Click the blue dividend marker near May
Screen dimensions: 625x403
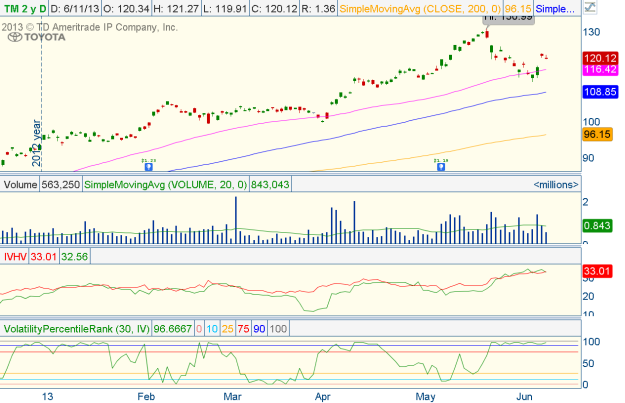pyautogui.click(x=441, y=166)
